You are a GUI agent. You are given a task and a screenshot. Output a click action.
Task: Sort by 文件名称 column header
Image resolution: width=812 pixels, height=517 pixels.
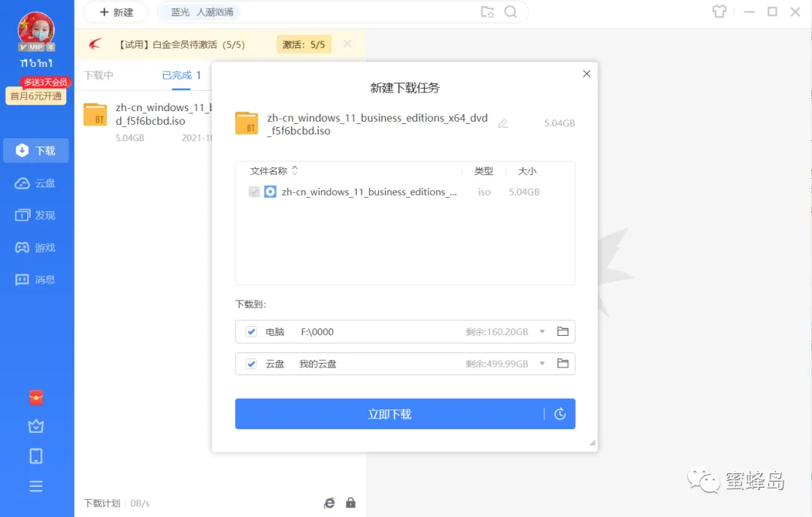pos(274,171)
